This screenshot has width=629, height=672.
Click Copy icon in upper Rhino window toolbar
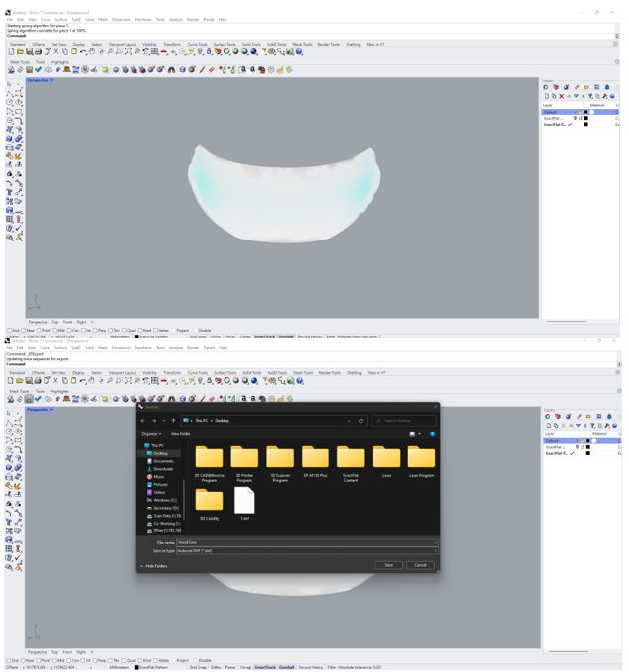coord(65,51)
